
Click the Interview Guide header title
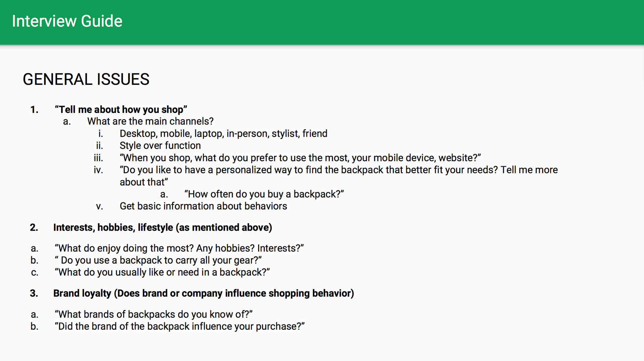click(x=67, y=21)
